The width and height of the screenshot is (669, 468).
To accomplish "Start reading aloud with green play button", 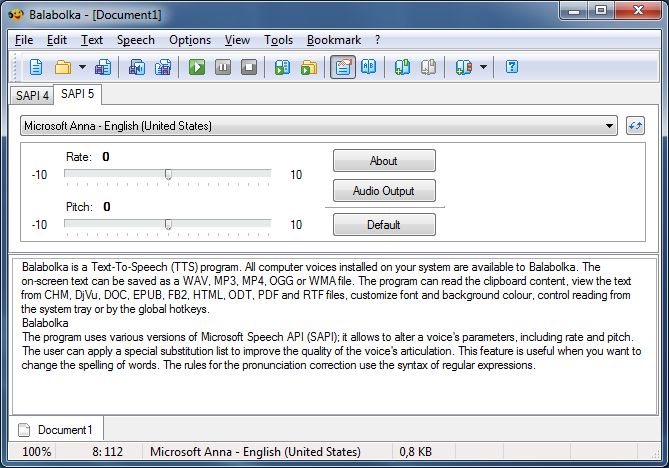I will click(x=197, y=67).
